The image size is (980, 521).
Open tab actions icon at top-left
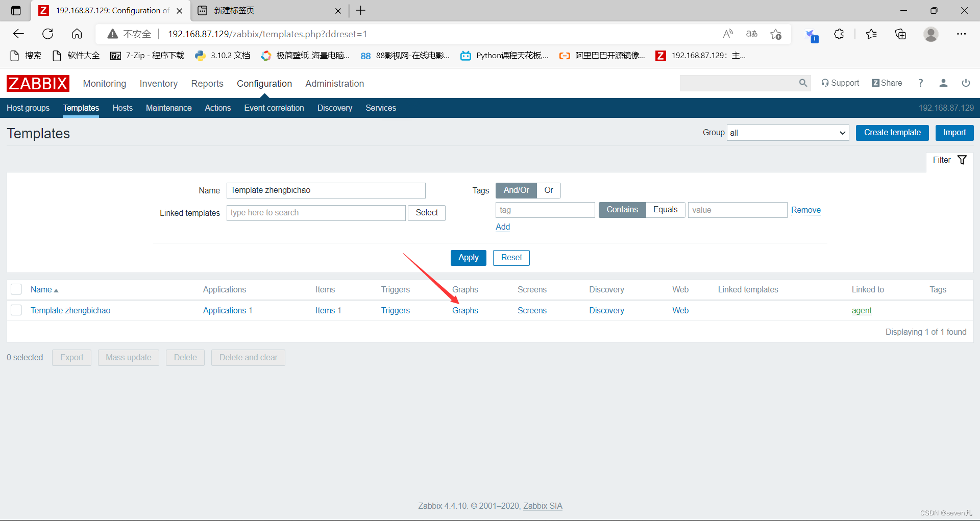point(16,10)
